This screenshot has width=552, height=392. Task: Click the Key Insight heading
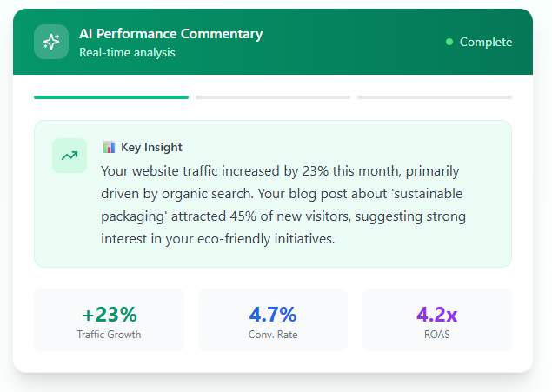[151, 147]
